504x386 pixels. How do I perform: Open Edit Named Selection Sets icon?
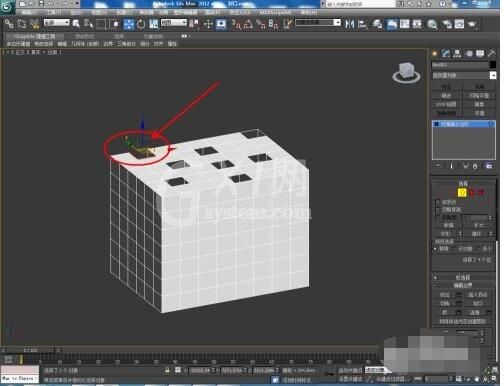tap(287, 24)
